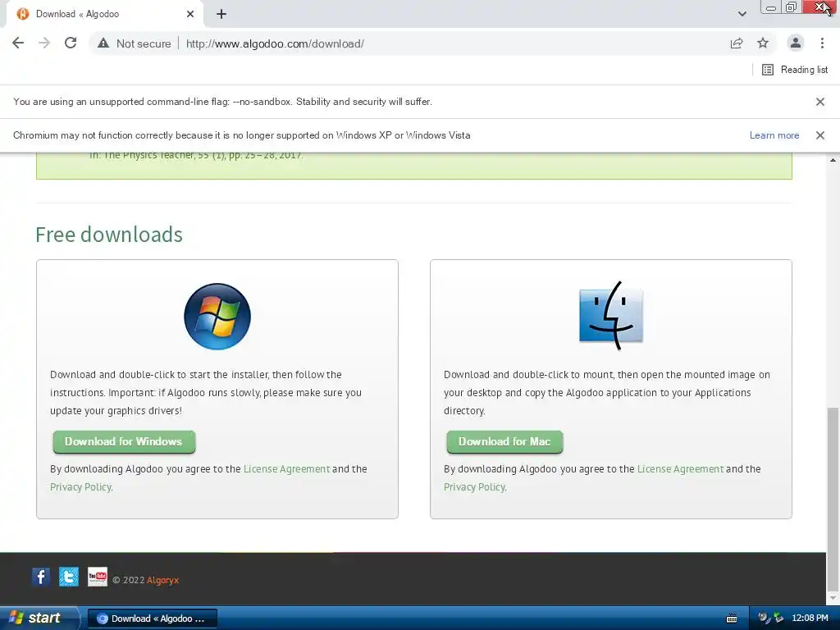Viewport: 840px width, 630px height.
Task: Minimize the Chromium window
Action: click(771, 7)
